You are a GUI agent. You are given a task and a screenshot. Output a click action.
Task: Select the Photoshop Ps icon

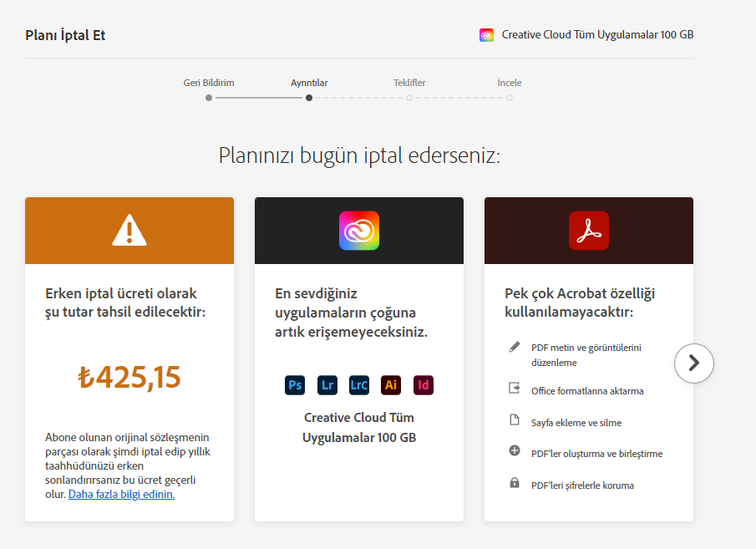point(295,385)
